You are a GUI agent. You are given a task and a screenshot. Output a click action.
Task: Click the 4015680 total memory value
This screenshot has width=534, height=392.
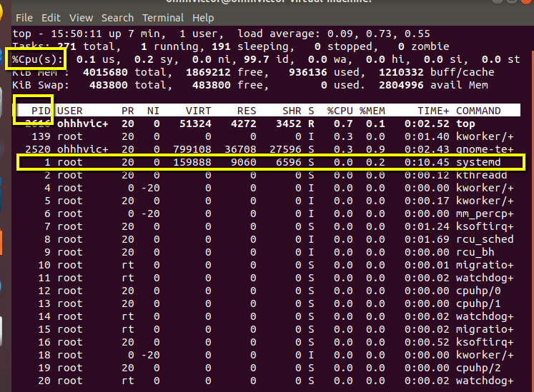pos(105,72)
